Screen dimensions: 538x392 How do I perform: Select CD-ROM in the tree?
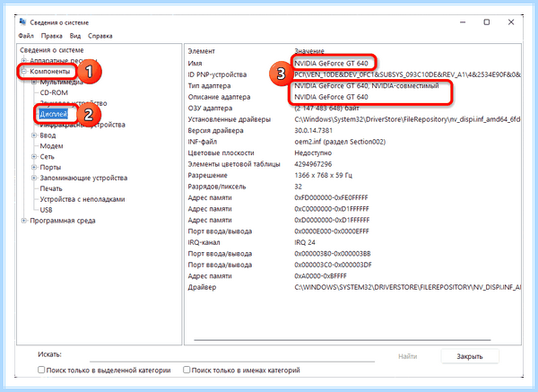pyautogui.click(x=54, y=92)
